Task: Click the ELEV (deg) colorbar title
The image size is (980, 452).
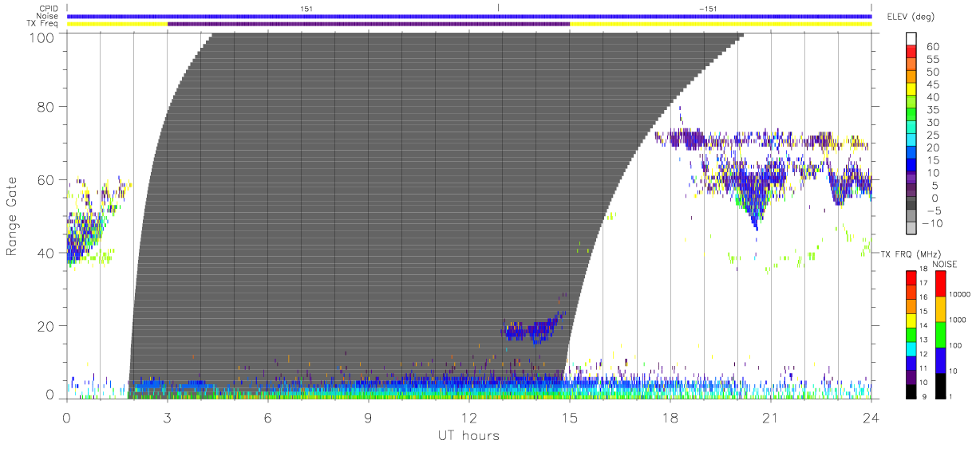Action: [x=911, y=17]
